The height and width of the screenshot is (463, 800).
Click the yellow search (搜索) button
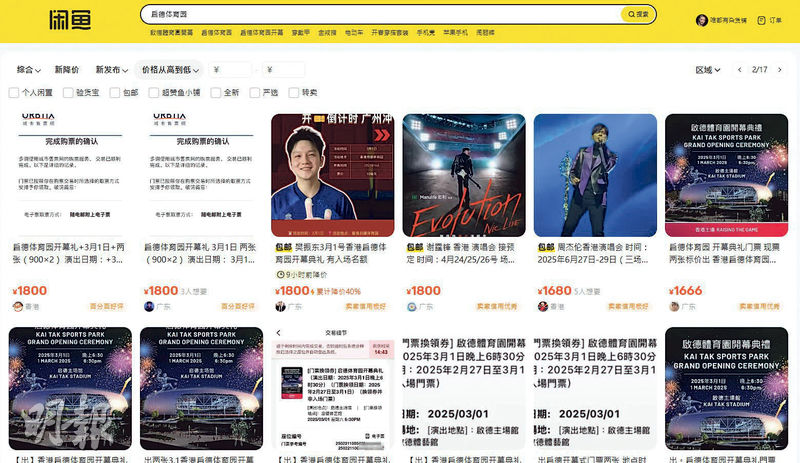click(x=637, y=14)
